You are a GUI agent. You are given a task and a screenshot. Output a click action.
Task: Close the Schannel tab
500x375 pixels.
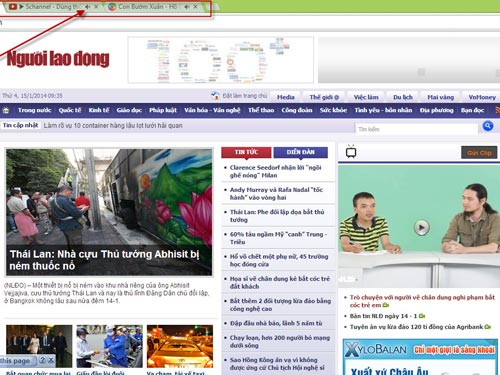(96, 6)
